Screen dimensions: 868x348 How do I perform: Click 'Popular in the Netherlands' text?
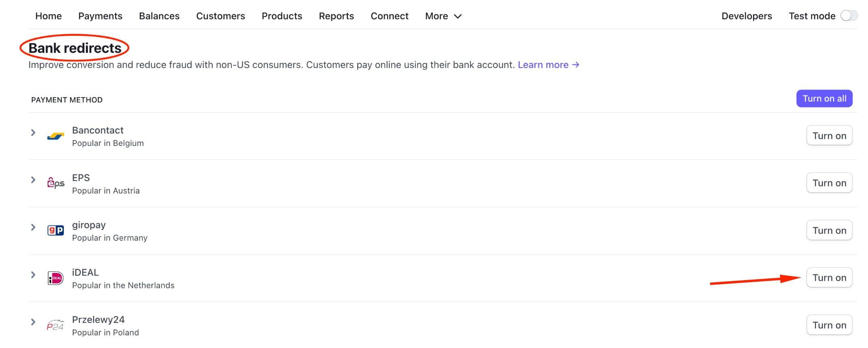coord(123,285)
